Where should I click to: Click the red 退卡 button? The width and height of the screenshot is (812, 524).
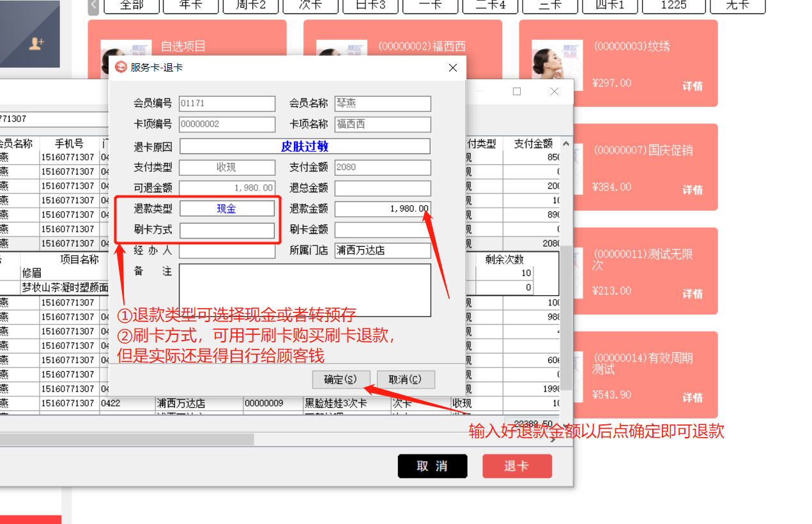pos(517,466)
